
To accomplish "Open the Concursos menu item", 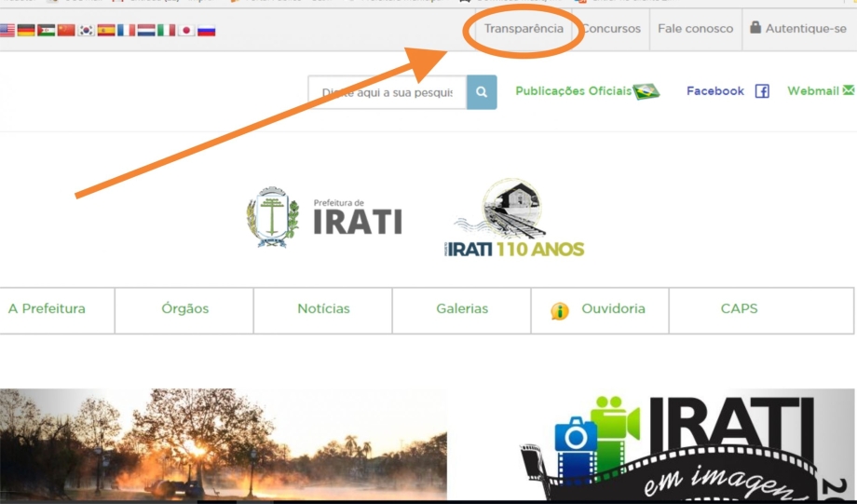I will pyautogui.click(x=611, y=29).
